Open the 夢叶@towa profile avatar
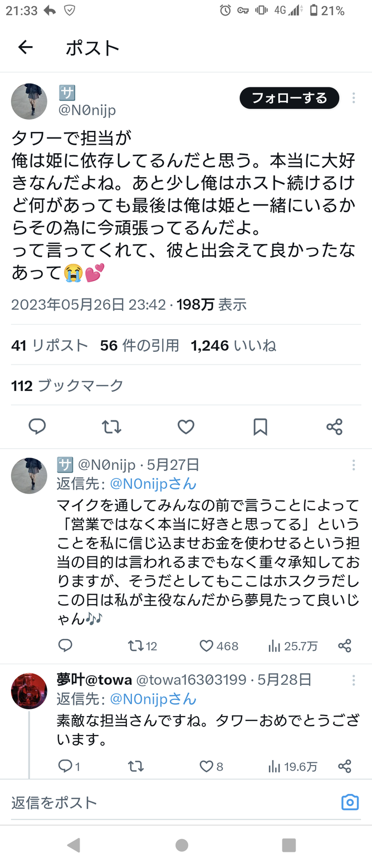372x868 pixels. pos(29,690)
